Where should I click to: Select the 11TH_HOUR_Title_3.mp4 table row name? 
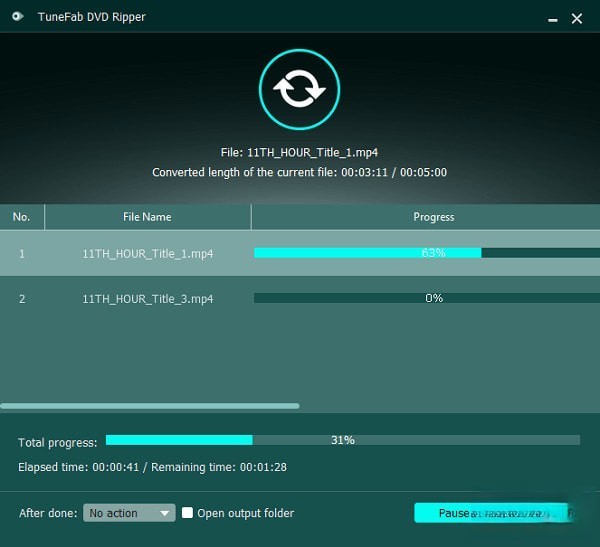click(148, 299)
